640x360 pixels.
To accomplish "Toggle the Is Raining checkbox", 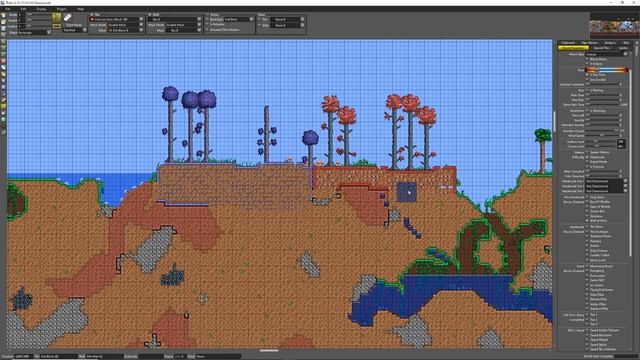I will (587, 90).
